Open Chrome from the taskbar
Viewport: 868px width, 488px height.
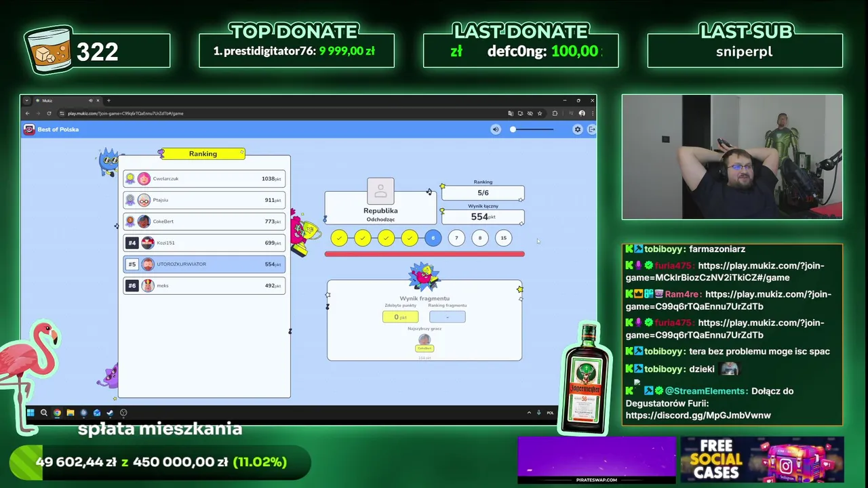tap(57, 413)
